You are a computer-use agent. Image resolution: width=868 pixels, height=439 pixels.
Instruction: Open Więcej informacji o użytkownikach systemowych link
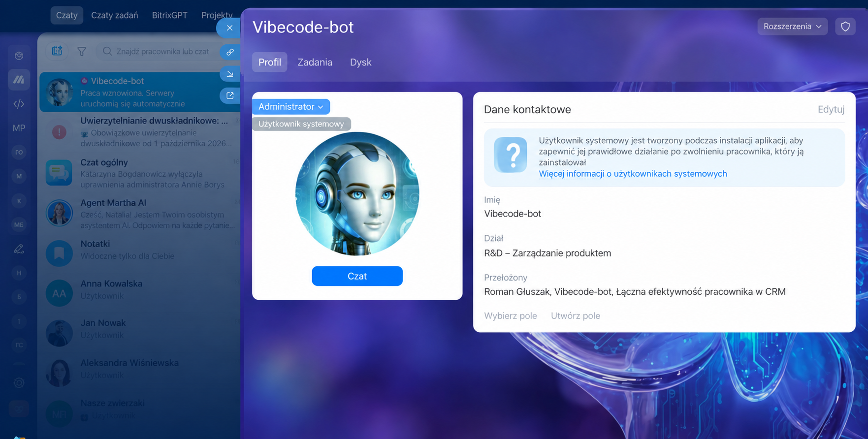[x=633, y=174]
